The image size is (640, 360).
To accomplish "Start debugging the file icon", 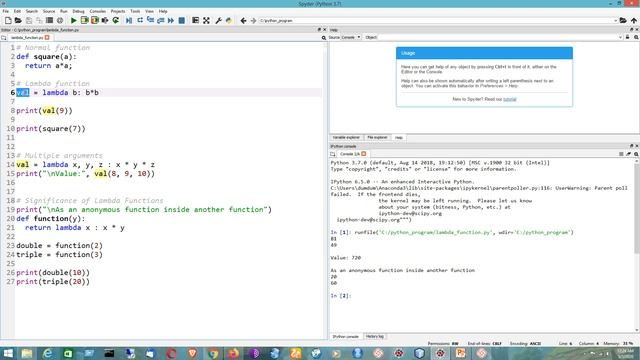I will tap(129, 20).
